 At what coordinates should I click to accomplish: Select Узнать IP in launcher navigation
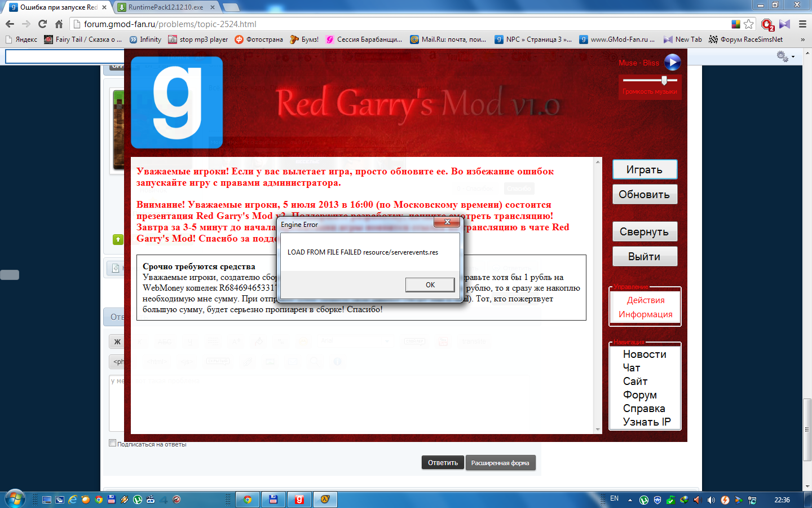(647, 422)
